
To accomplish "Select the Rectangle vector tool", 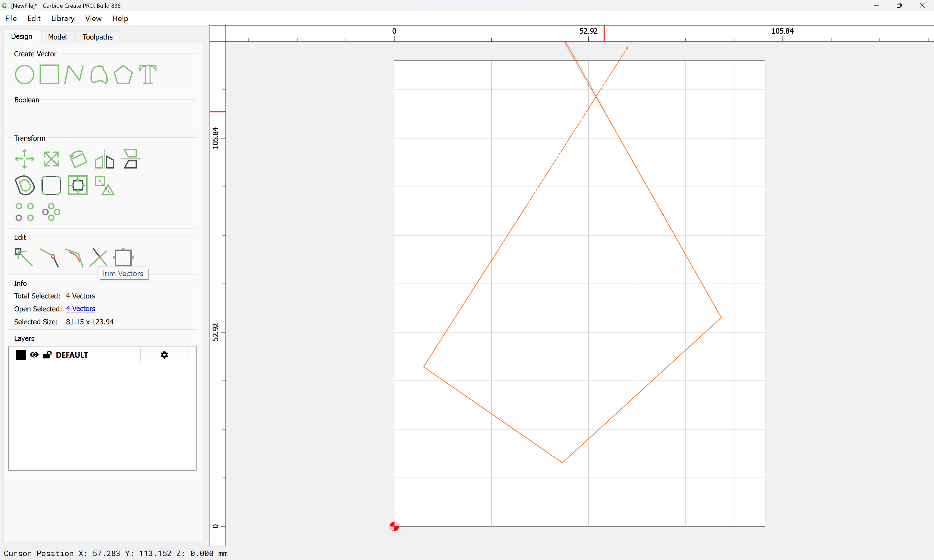I will coord(49,74).
